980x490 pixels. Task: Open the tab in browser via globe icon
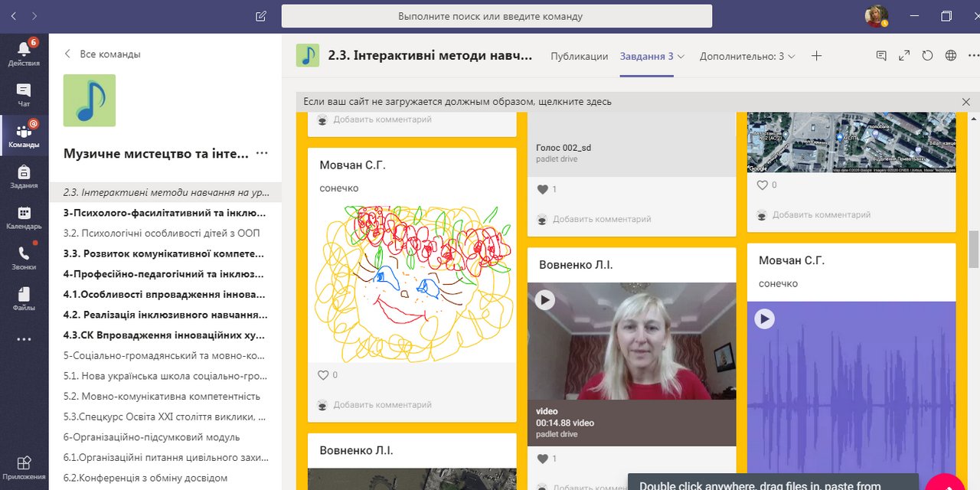click(x=951, y=55)
